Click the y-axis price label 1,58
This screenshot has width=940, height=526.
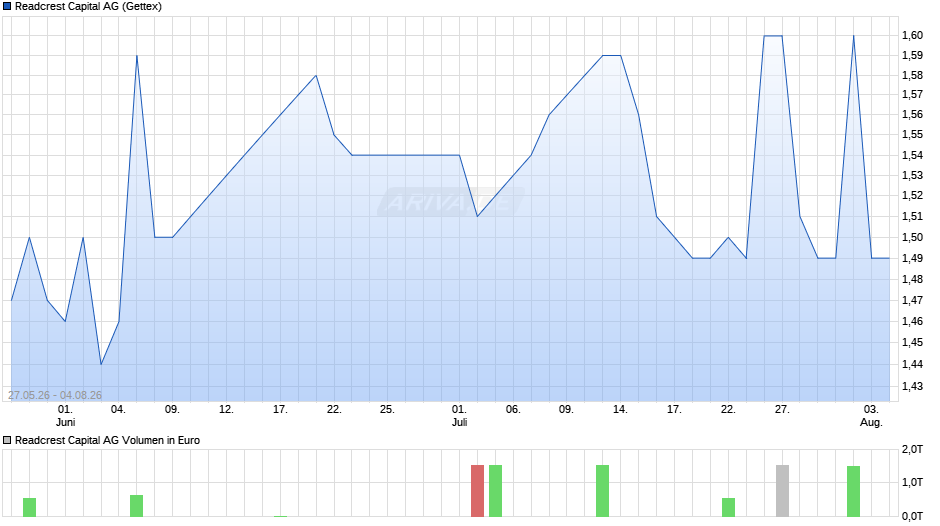click(912, 76)
